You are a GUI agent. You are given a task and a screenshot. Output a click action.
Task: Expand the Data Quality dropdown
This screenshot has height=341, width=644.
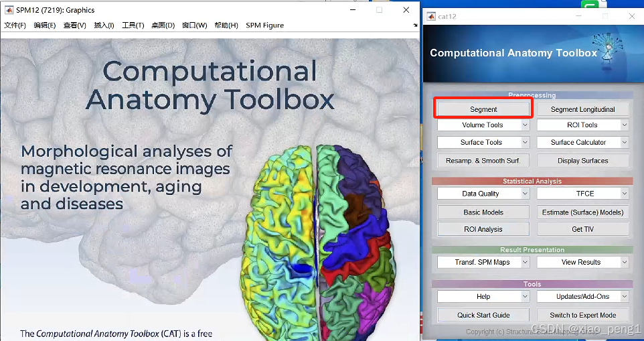click(483, 194)
